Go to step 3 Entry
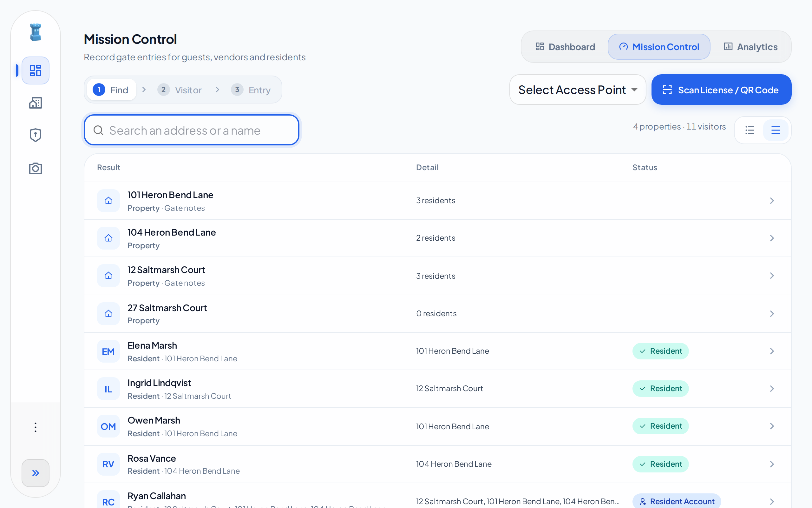 251,90
